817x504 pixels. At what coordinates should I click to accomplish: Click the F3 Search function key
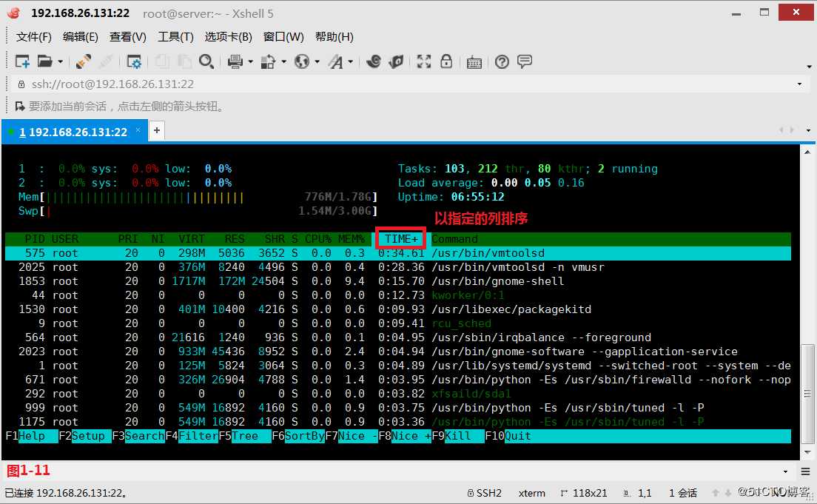138,436
